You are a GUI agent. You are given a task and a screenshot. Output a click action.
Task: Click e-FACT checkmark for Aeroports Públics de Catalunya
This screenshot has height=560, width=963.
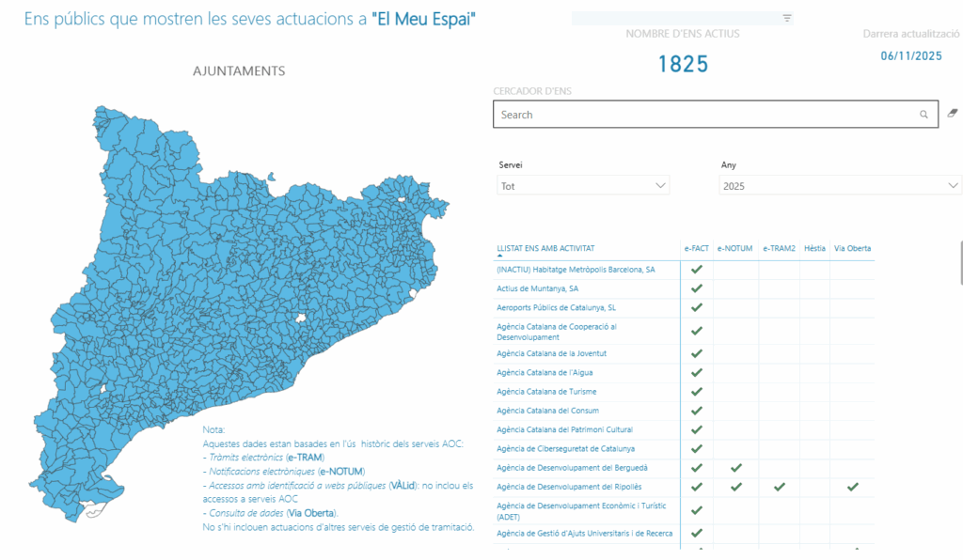pyautogui.click(x=697, y=307)
